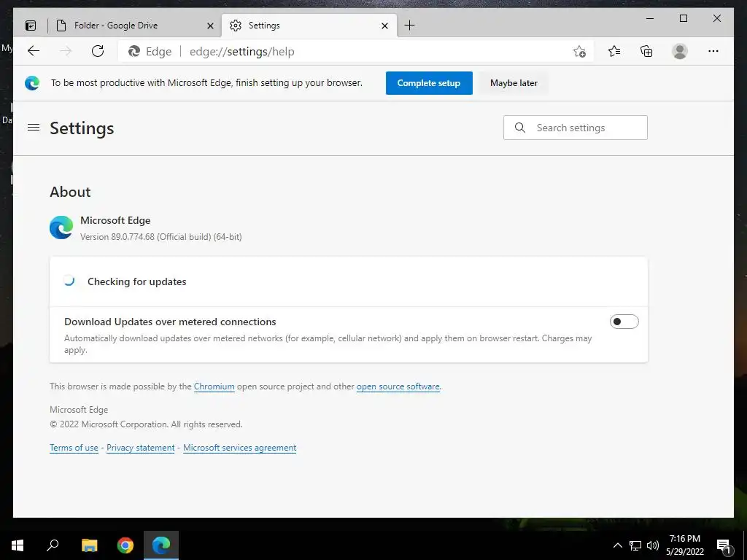Open the Windows Start menu

[x=18, y=545]
